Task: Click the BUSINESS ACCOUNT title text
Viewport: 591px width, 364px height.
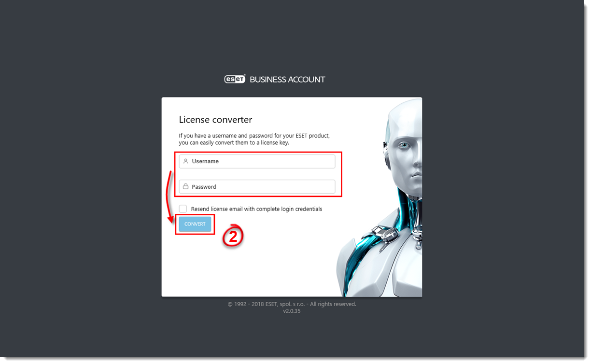Action: [287, 79]
